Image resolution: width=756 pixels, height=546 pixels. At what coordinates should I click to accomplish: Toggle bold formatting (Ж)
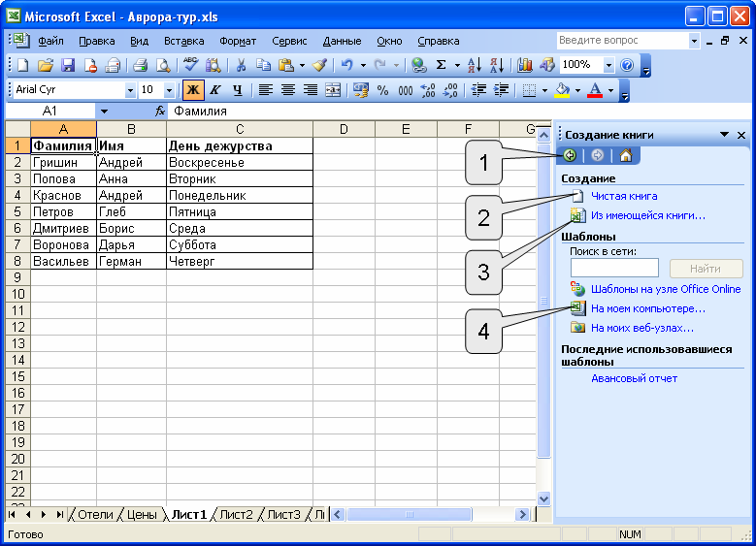(193, 89)
